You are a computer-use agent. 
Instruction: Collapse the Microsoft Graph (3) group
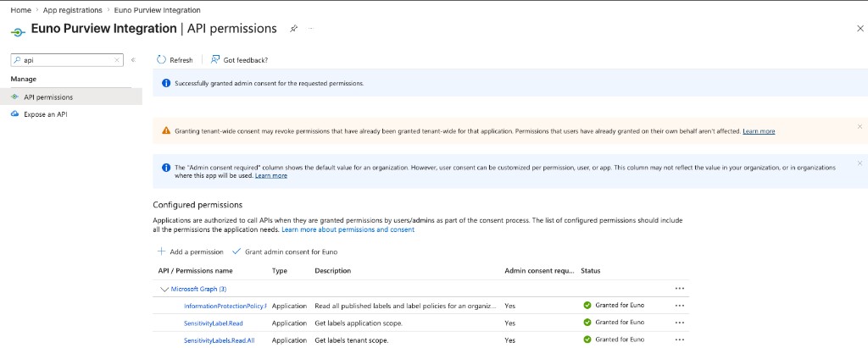164,289
